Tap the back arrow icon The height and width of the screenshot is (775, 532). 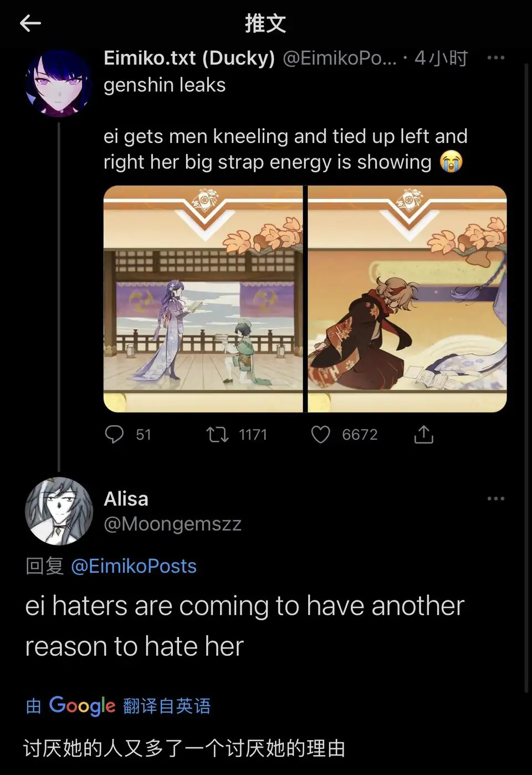pos(30,23)
